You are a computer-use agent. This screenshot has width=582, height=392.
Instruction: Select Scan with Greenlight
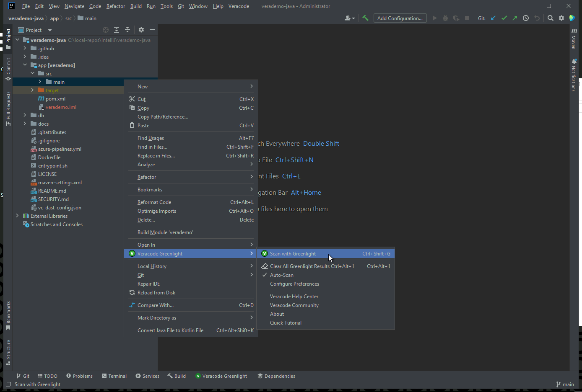tap(325, 254)
